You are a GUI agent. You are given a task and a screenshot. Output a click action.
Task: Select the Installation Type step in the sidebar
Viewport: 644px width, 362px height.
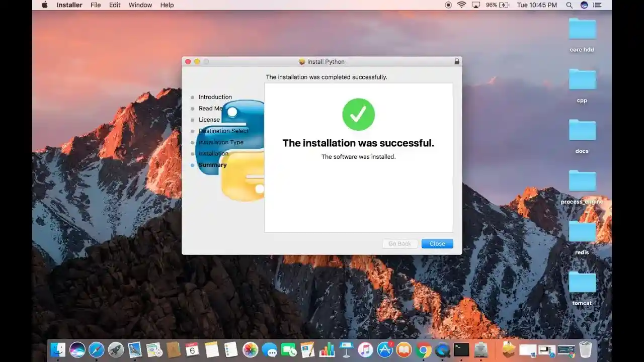pos(221,142)
